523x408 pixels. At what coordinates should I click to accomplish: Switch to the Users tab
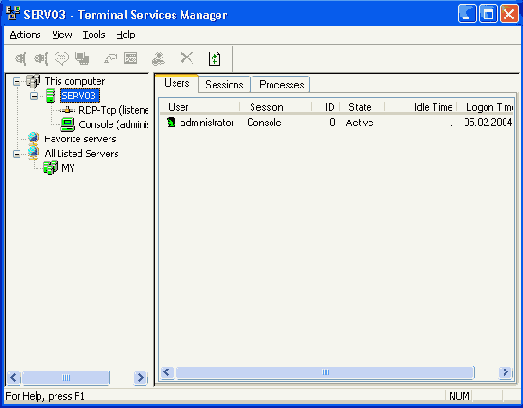tap(177, 83)
